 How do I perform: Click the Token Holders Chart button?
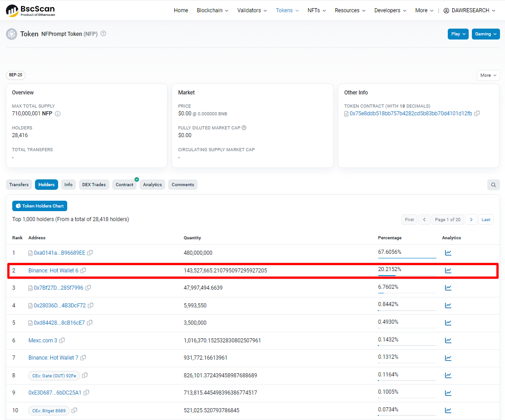click(40, 206)
